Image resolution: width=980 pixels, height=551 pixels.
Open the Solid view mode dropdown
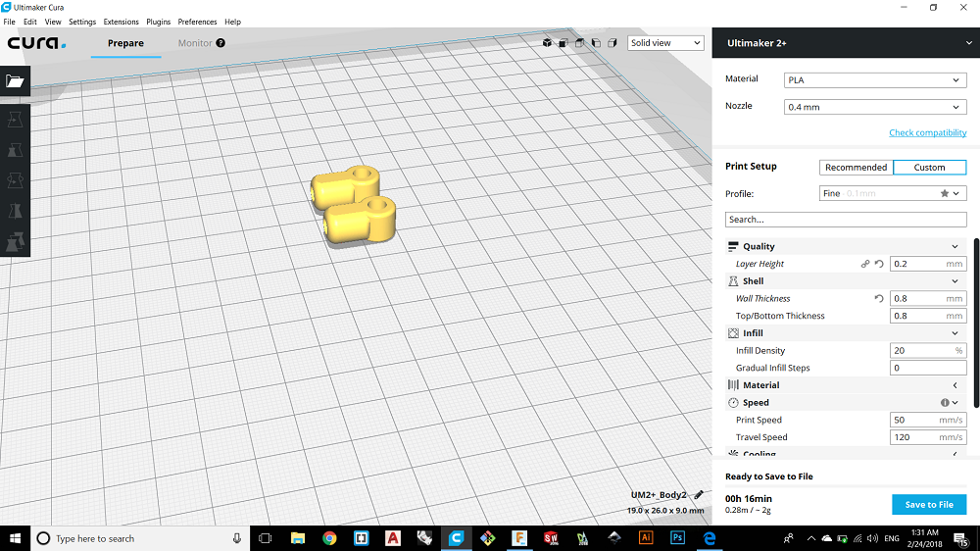point(665,43)
